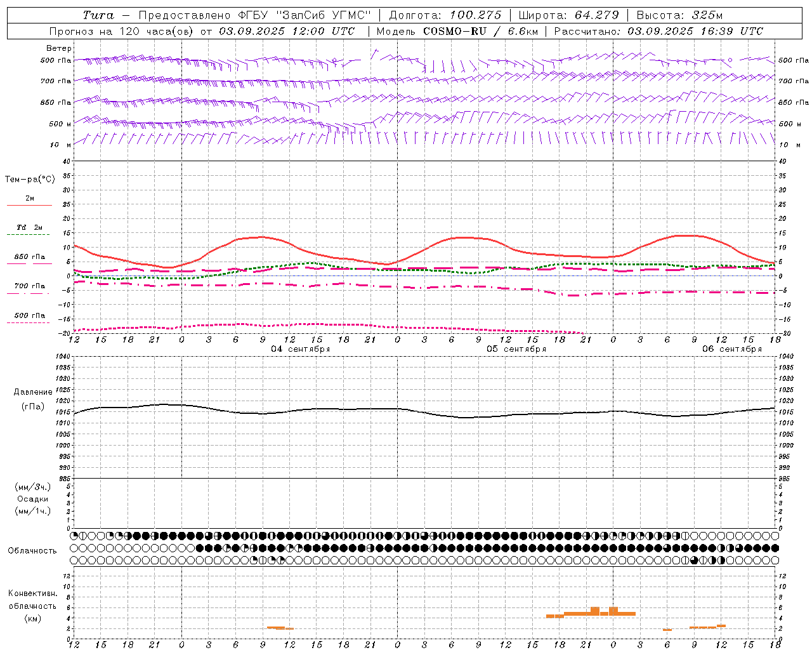Click the 'Модель COSMO-RU / 6.6км' text
812x650 pixels.
tap(457, 31)
